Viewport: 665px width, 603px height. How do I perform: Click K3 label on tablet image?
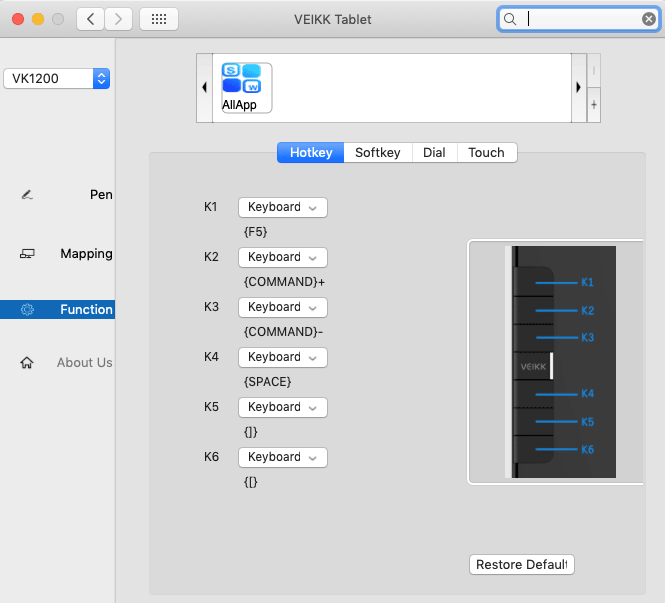tap(587, 338)
